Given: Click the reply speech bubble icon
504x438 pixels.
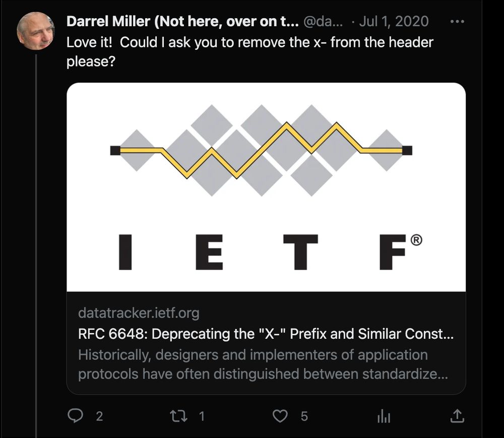Looking at the screenshot, I should pos(76,416).
